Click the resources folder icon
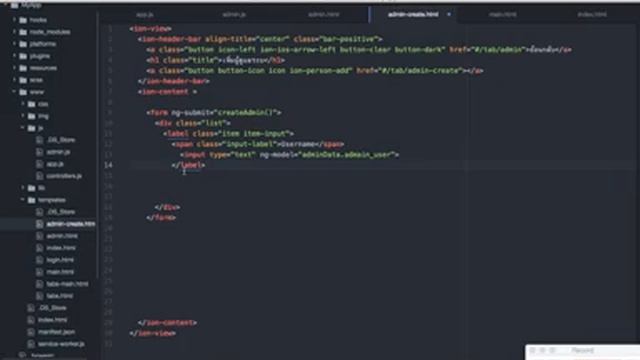Viewport: 640px width, 360px height. coord(23,68)
